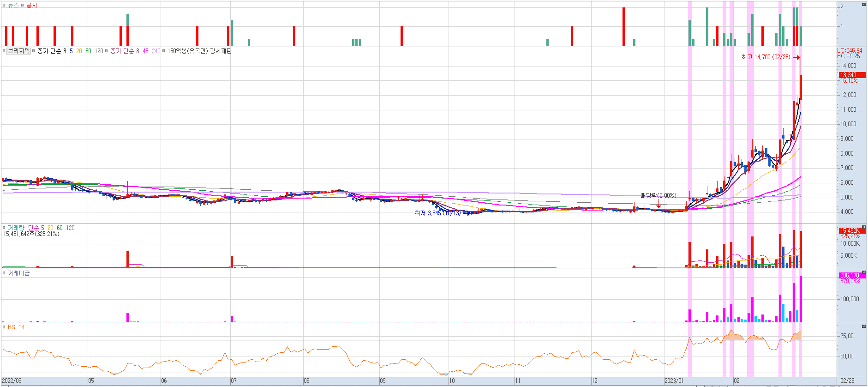The width and height of the screenshot is (868, 387).
Task: Open the 거래량 indicator label
Action: point(15,228)
